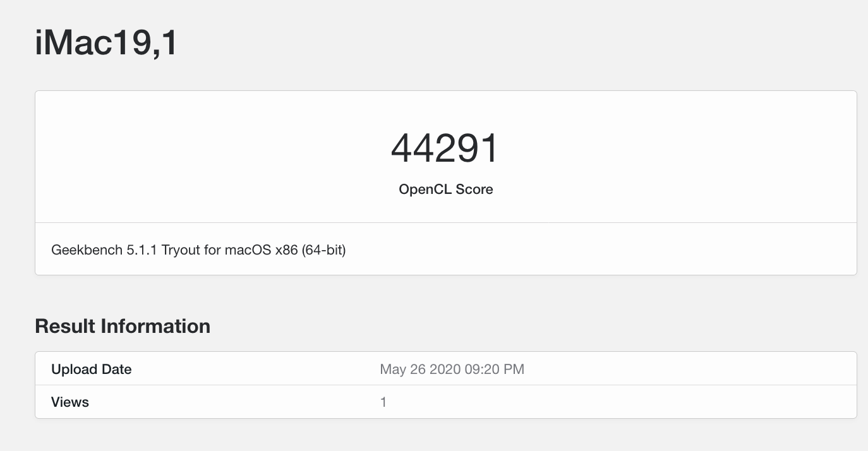The image size is (868, 451).
Task: Click the 5.1.1 version number
Action: pyautogui.click(x=138, y=250)
